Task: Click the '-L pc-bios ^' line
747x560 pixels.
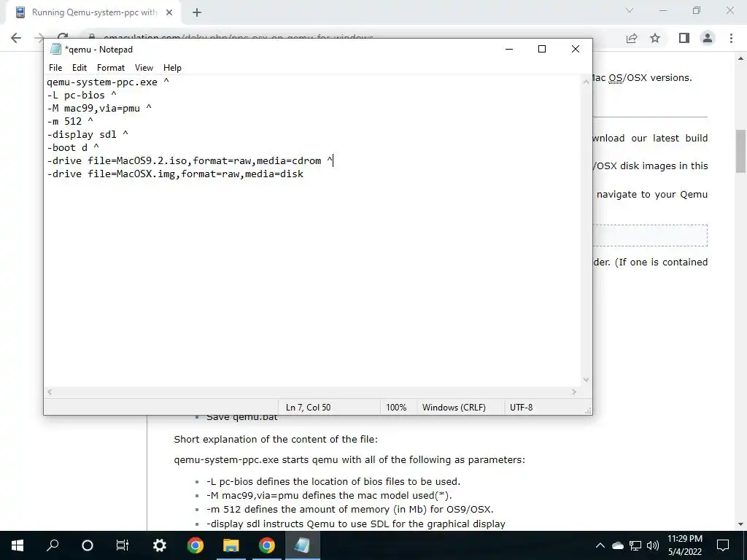Action: pyautogui.click(x=82, y=96)
